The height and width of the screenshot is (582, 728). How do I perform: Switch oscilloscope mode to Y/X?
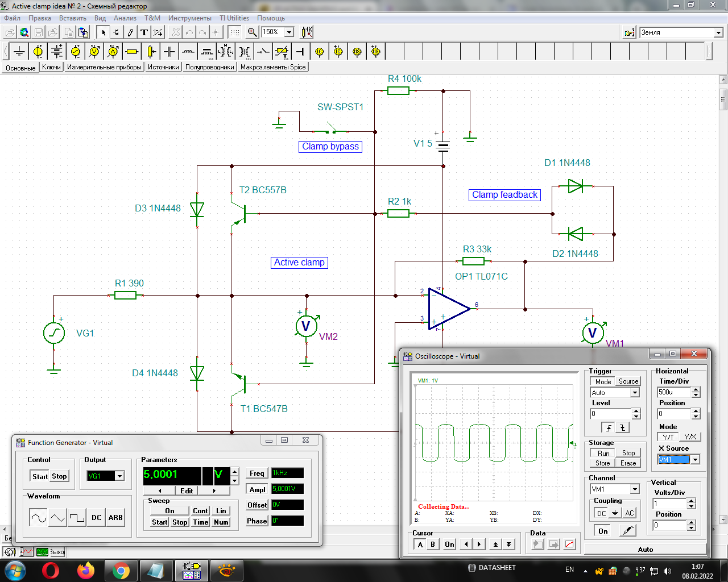coord(690,437)
